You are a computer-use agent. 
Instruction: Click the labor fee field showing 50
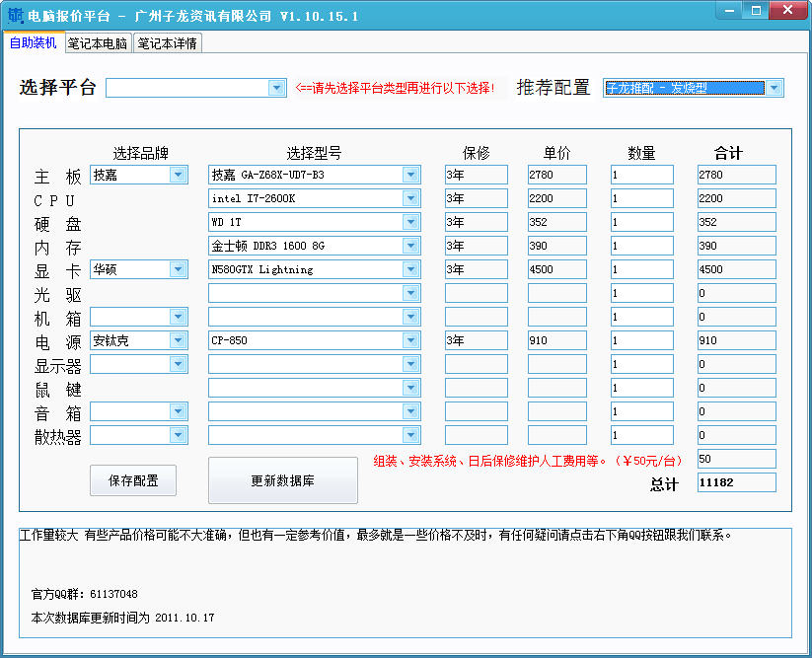(736, 459)
